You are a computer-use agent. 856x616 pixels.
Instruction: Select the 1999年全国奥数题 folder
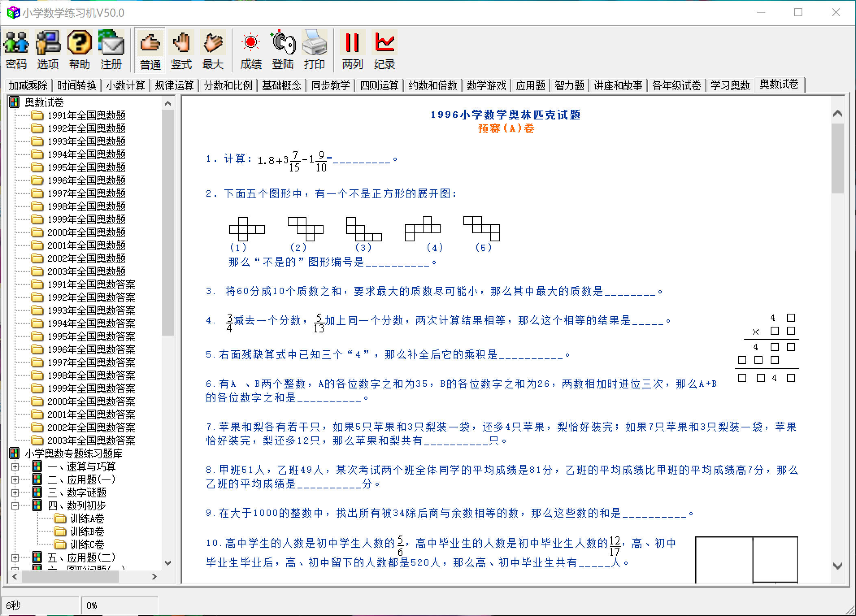(x=79, y=219)
